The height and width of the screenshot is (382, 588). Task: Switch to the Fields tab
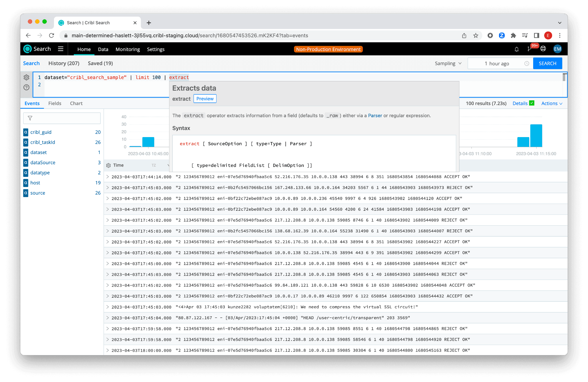[55, 104]
